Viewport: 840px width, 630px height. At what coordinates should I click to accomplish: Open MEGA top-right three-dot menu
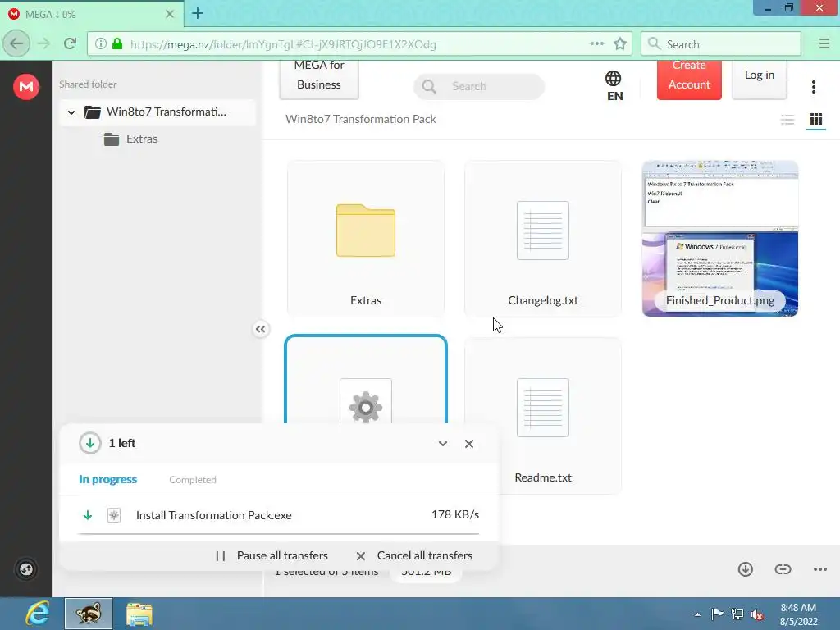click(x=813, y=87)
